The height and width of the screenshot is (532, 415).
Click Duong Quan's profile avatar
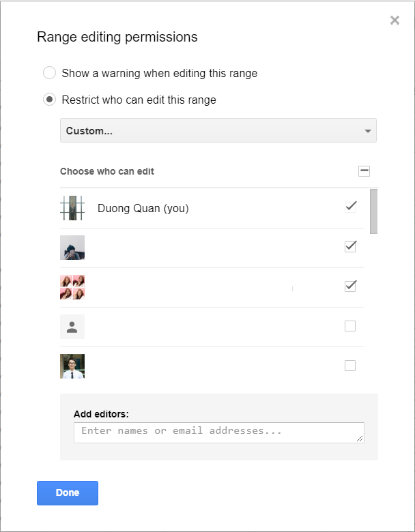tap(72, 208)
